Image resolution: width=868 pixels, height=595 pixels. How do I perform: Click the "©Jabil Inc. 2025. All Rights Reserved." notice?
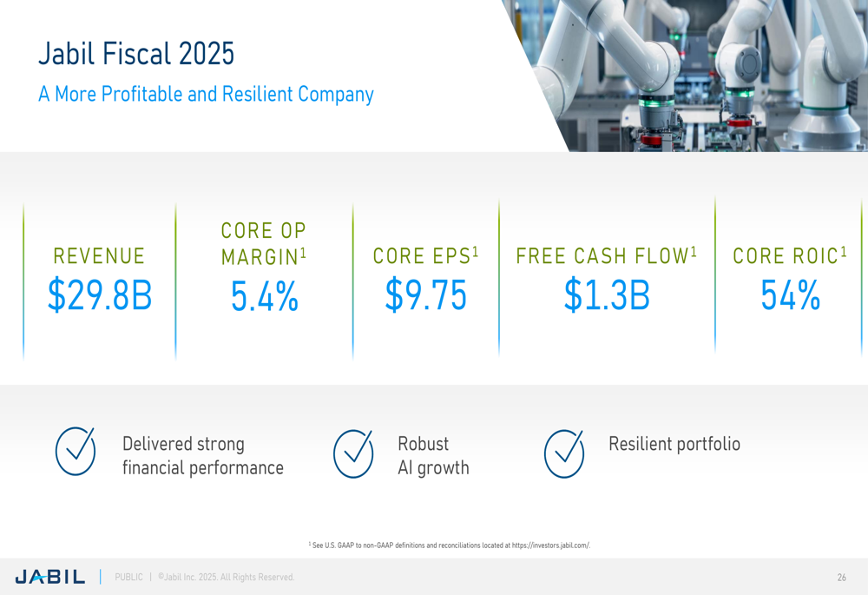(226, 578)
